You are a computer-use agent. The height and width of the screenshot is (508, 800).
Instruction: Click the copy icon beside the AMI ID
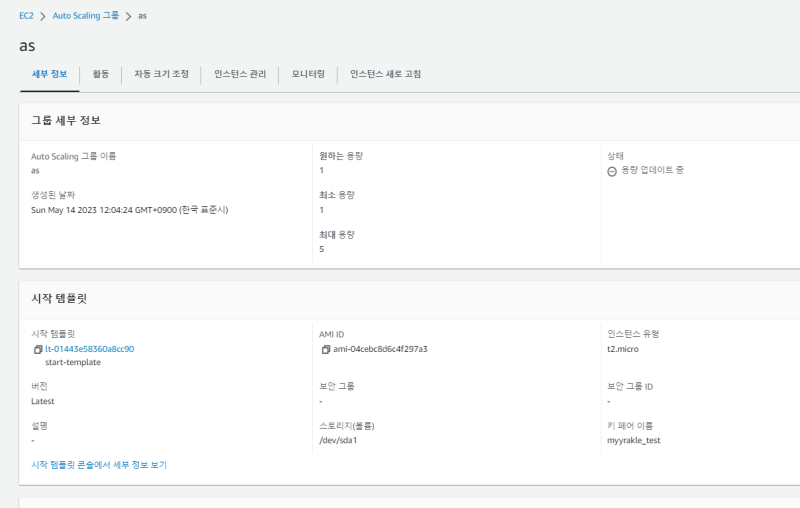pos(325,349)
